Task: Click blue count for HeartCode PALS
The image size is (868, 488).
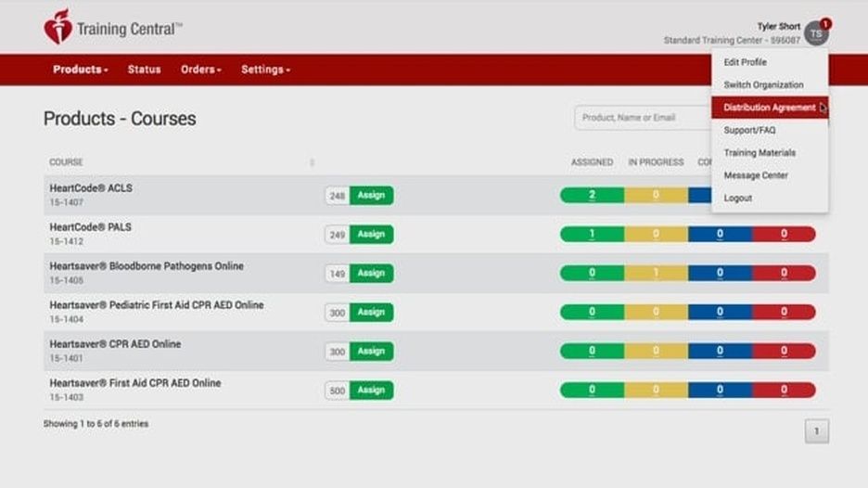Action: click(720, 235)
